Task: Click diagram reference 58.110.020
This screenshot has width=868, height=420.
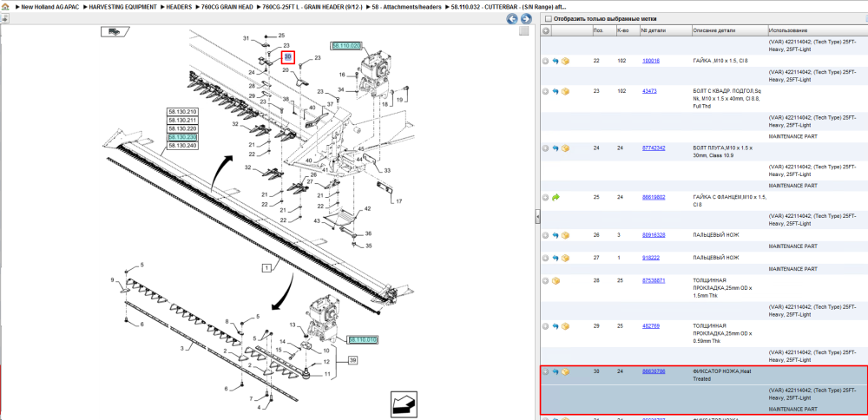Action: pyautogui.click(x=346, y=46)
